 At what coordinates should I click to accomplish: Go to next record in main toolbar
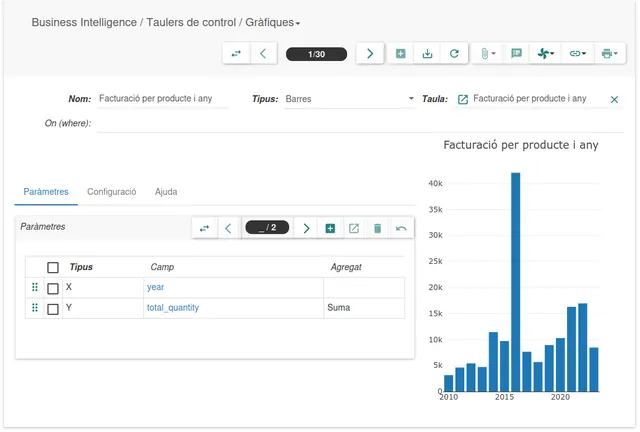[370, 53]
